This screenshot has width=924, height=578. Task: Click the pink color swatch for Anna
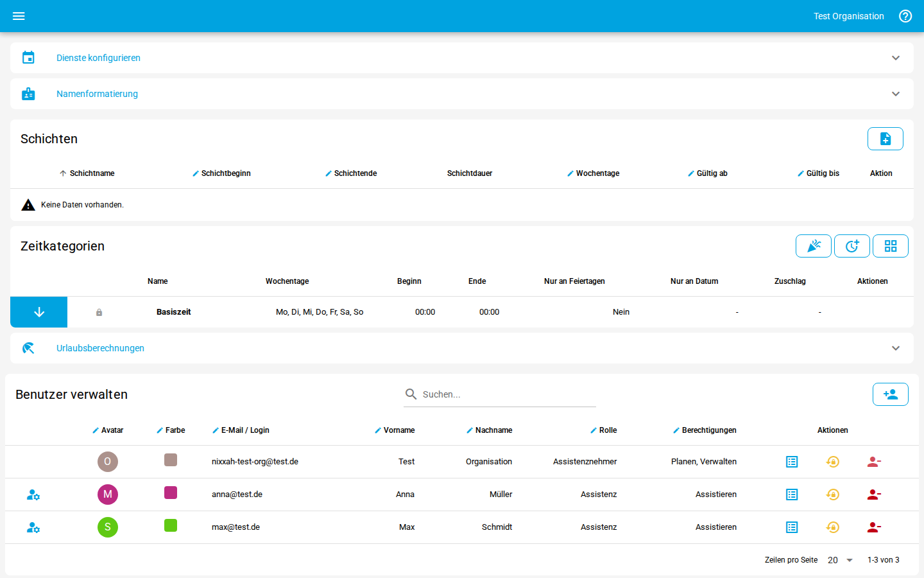[x=171, y=493]
